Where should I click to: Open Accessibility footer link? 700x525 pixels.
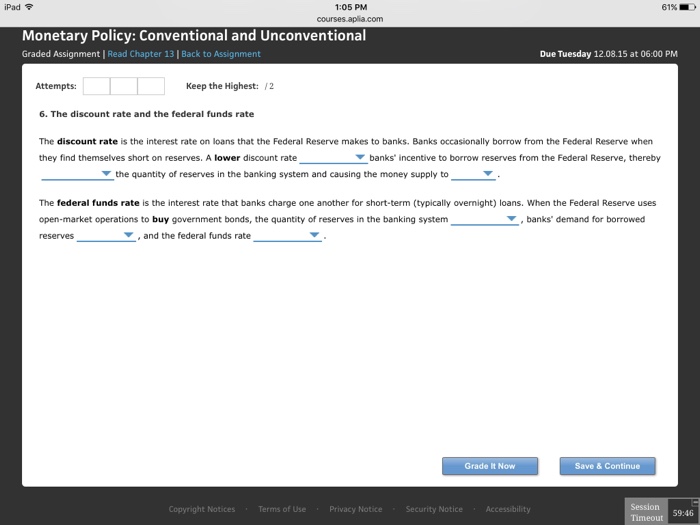click(508, 509)
